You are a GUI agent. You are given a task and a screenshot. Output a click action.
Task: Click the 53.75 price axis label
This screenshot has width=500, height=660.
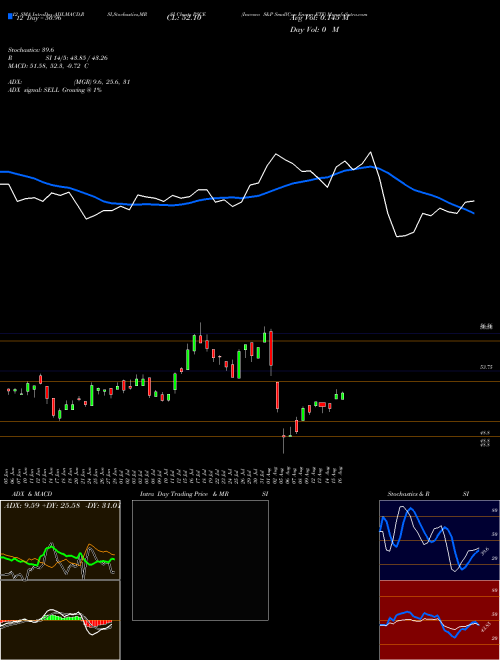tap(486, 367)
